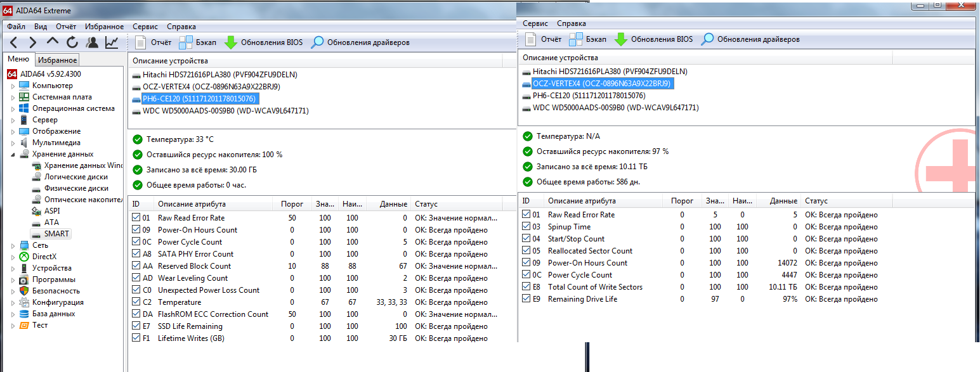The height and width of the screenshot is (372, 980).
Task: Select Total Count of Write Sectors row
Action: click(x=700, y=287)
